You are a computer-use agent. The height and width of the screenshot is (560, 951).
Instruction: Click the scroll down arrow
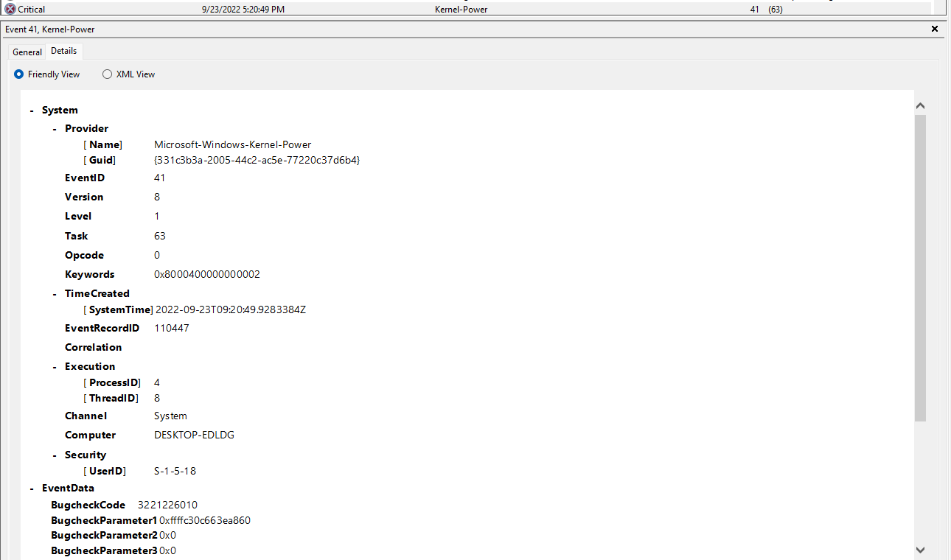point(920,550)
